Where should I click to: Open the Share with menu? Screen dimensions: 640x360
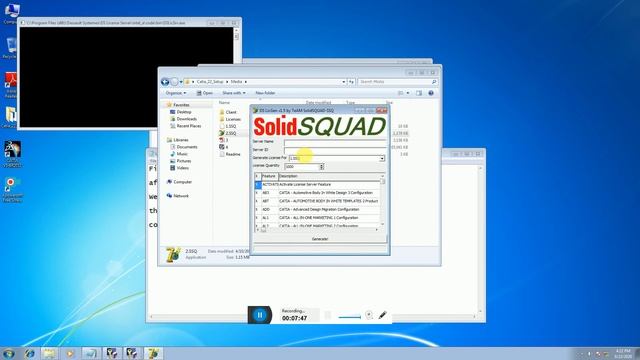[234, 93]
